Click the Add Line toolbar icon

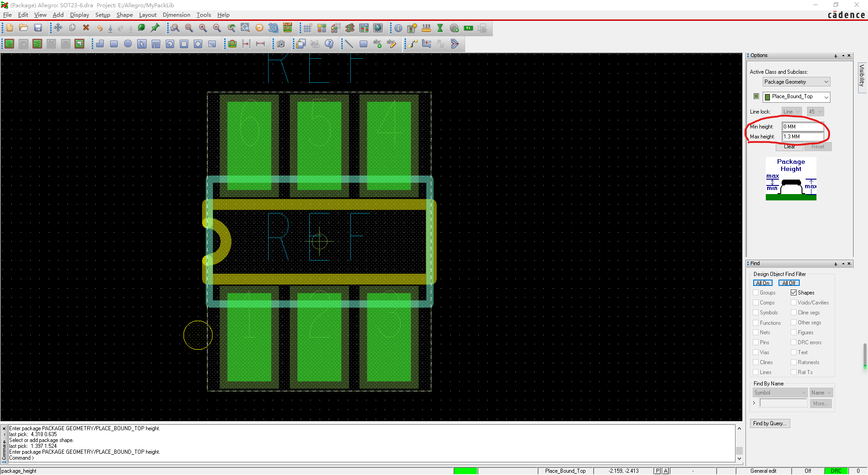pos(349,44)
